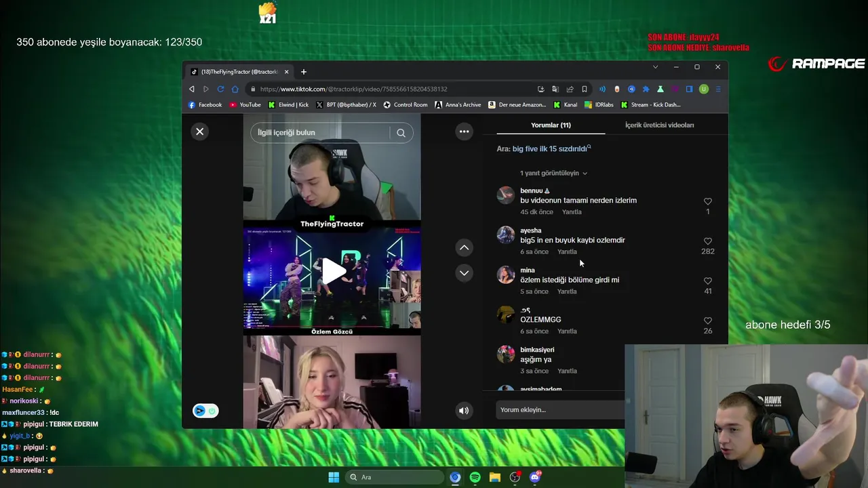Click the translate page icon in address bar
The width and height of the screenshot is (868, 488).
(555, 89)
